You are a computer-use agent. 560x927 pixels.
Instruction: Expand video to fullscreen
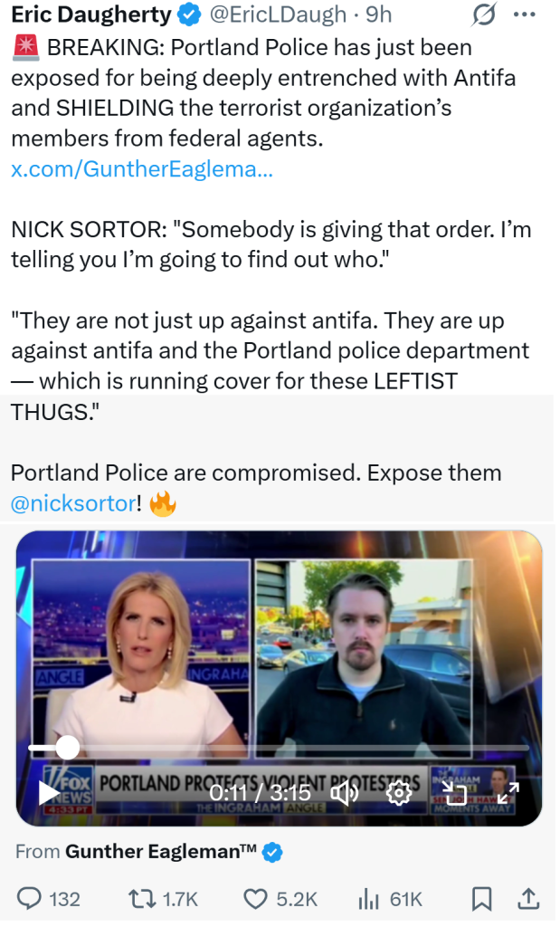click(x=508, y=792)
